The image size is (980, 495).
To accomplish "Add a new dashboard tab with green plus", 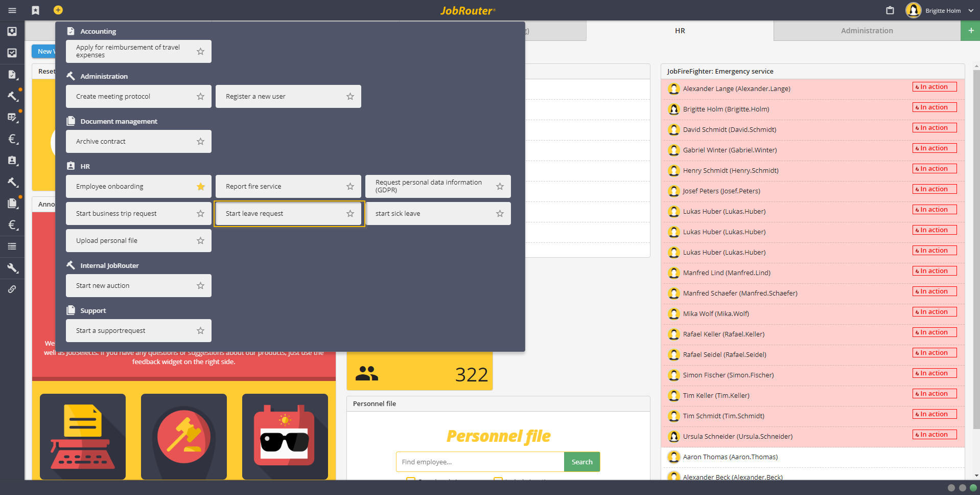I will coord(970,31).
